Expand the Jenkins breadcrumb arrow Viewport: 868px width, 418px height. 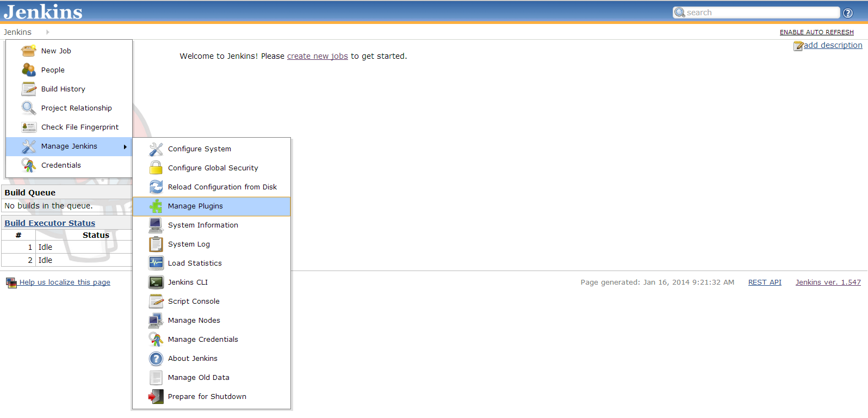[x=48, y=32]
